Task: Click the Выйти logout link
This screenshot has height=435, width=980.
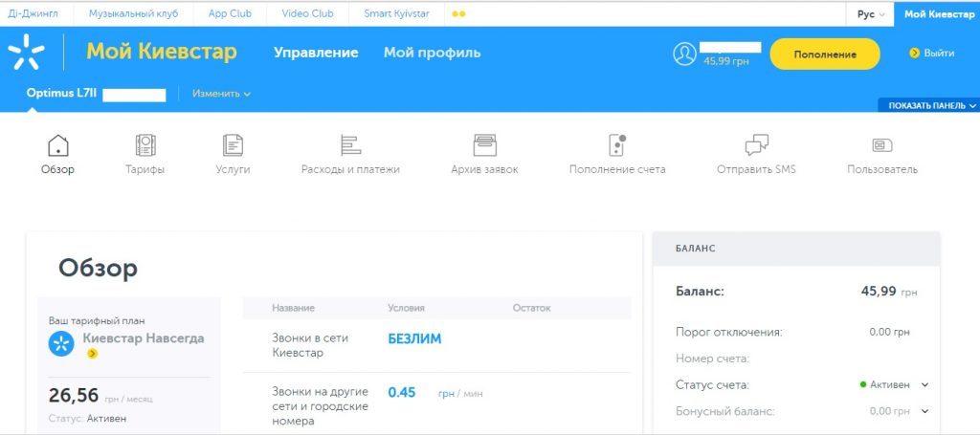Action: [932, 54]
